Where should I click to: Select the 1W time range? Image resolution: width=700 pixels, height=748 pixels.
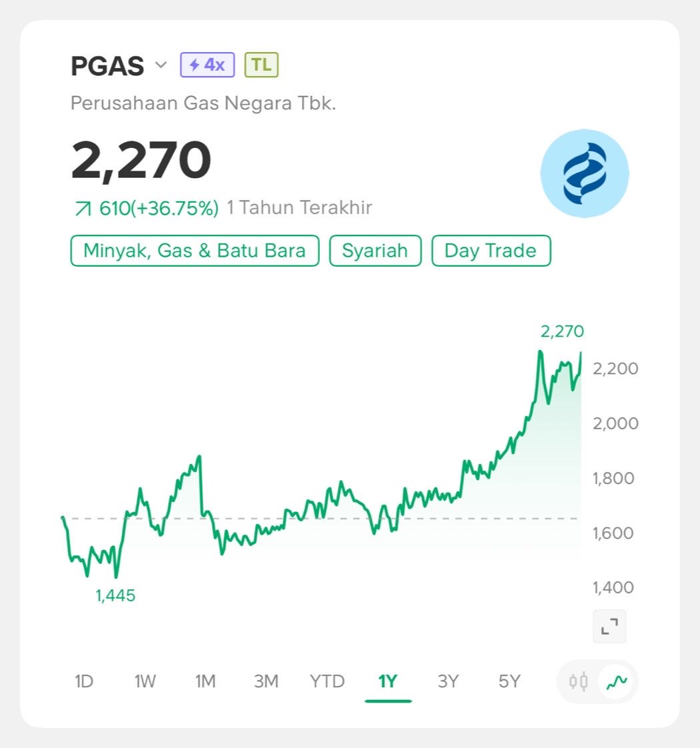tap(145, 681)
